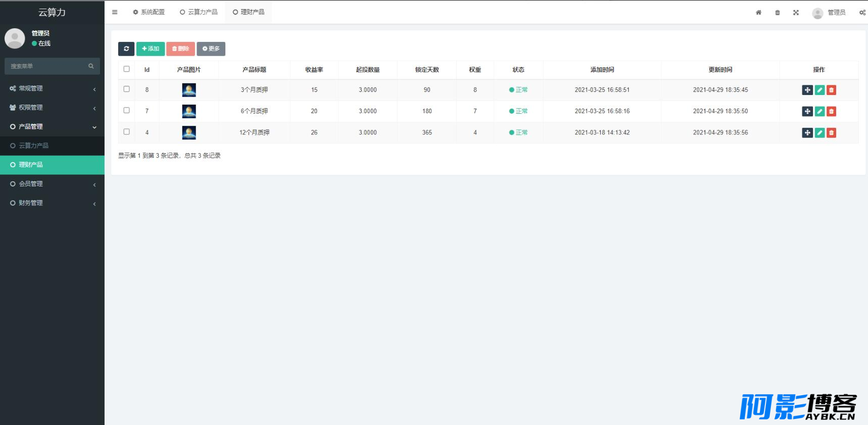Open 理财产品 in the sidebar
Image resolution: width=868 pixels, height=425 pixels.
52,165
